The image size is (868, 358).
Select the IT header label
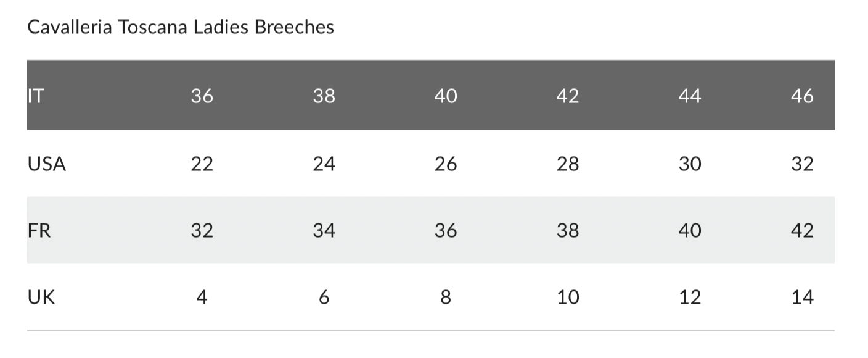[36, 96]
